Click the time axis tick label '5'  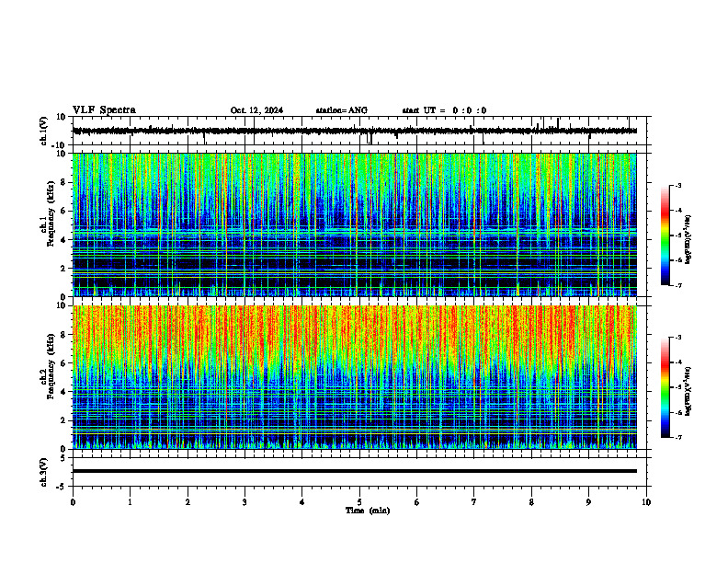[x=359, y=502]
